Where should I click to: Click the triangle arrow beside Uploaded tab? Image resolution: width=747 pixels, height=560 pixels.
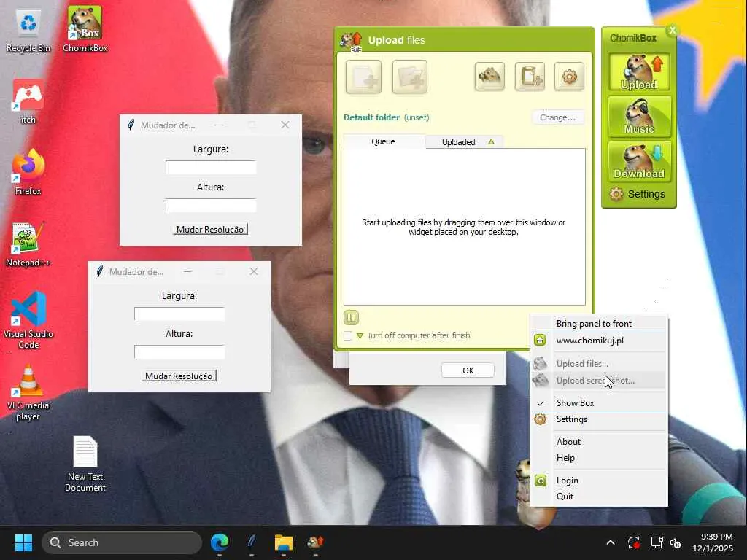click(491, 142)
